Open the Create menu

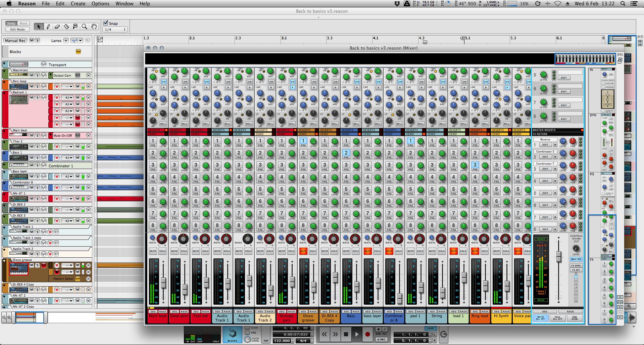click(x=78, y=4)
